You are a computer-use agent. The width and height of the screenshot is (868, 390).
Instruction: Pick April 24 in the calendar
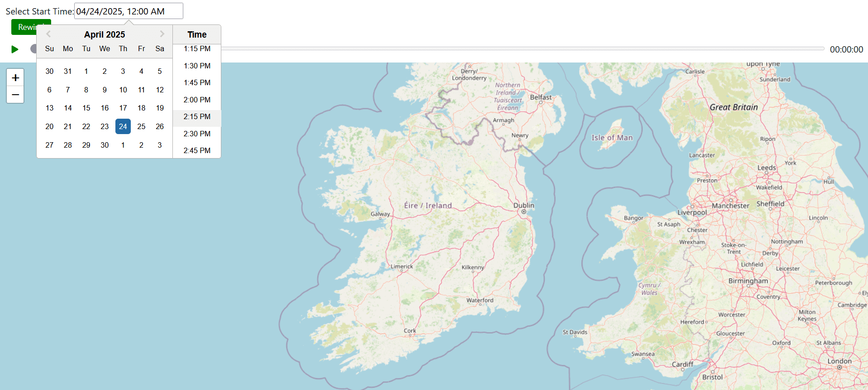(x=123, y=126)
